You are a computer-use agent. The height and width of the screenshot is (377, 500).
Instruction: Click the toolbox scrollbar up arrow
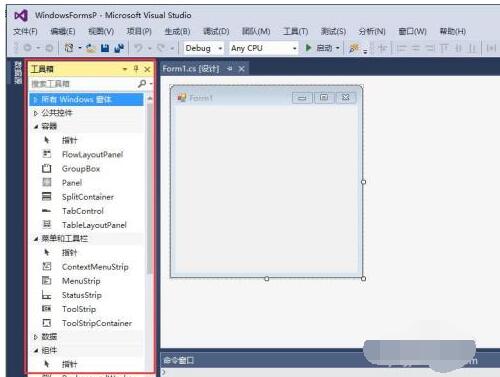click(x=150, y=98)
